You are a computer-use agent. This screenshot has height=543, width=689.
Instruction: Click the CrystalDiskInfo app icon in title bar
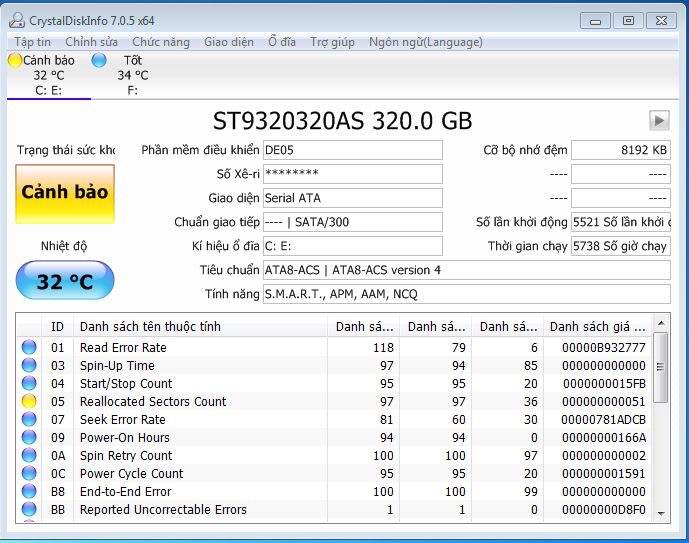[x=17, y=21]
